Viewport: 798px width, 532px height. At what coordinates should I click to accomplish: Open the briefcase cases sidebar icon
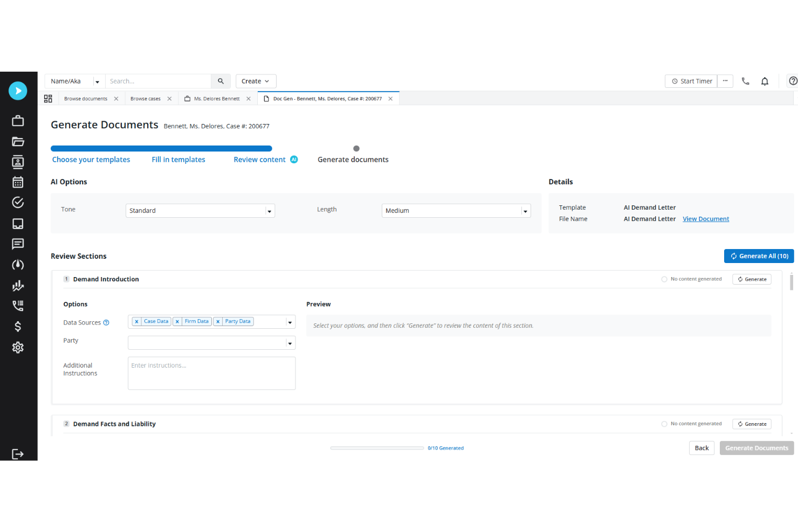(18, 121)
